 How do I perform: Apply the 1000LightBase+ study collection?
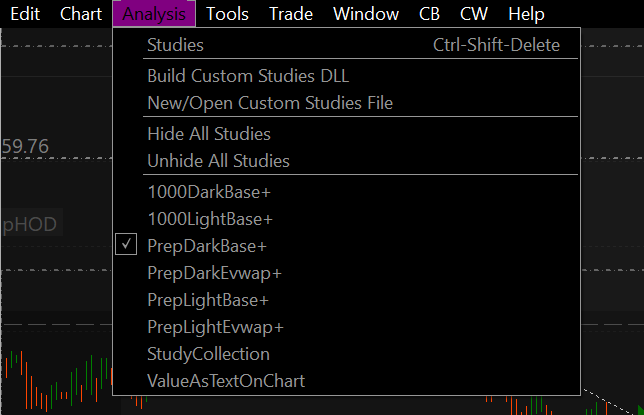210,218
